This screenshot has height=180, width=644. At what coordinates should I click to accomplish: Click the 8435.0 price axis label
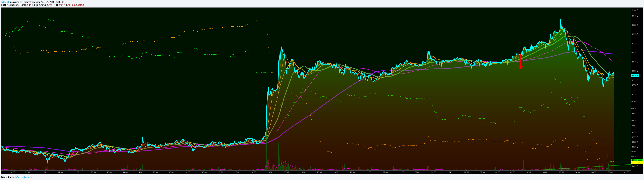click(635, 166)
